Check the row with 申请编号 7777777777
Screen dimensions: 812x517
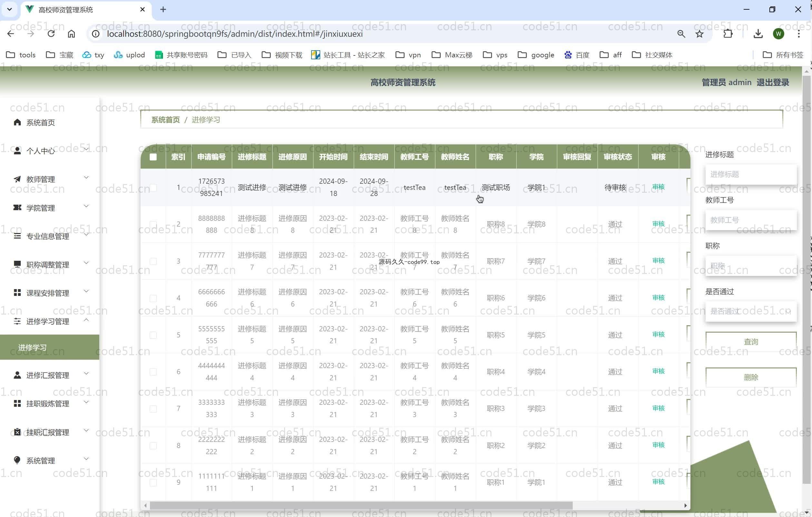point(153,261)
